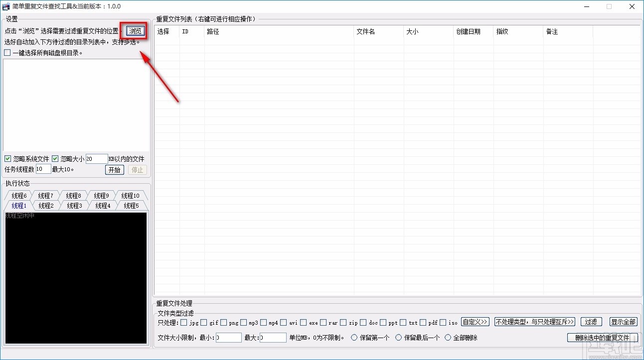Image resolution: width=644 pixels, height=360 pixels.
Task: Click the 不处理类型，与只处理互斥>> button
Action: tap(534, 322)
